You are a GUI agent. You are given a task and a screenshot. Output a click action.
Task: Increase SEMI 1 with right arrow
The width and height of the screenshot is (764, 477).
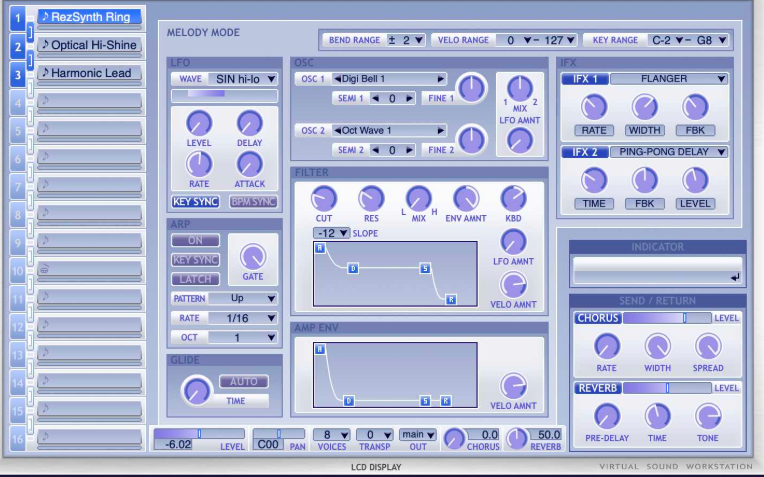coord(409,98)
